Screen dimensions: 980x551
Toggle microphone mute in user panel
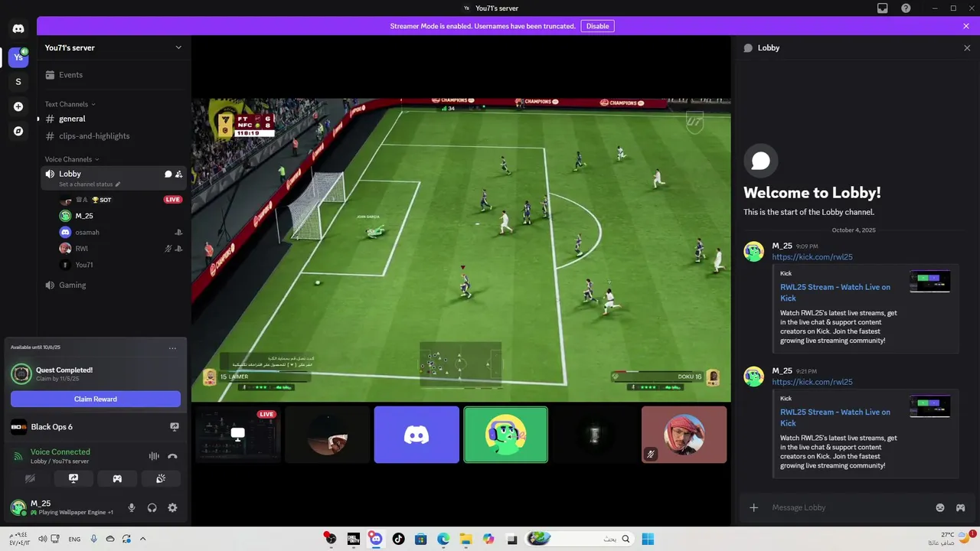click(132, 507)
